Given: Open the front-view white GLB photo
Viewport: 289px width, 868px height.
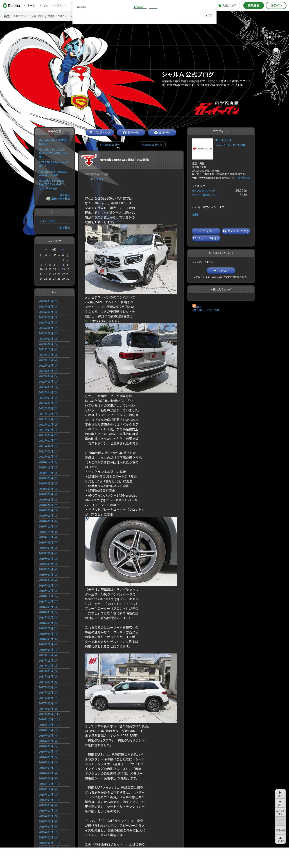Looking at the screenshot, I should point(131,259).
